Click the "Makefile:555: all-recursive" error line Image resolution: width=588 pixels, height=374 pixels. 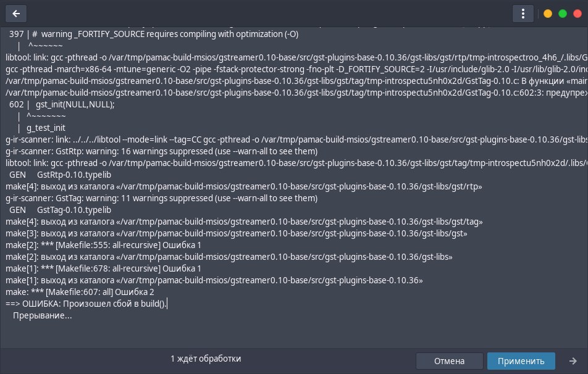coord(103,245)
